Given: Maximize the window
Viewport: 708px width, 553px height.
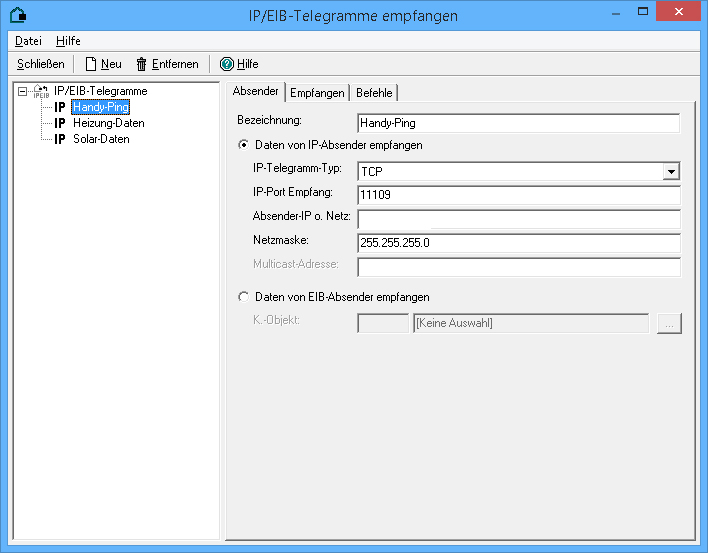Looking at the screenshot, I should (x=643, y=12).
